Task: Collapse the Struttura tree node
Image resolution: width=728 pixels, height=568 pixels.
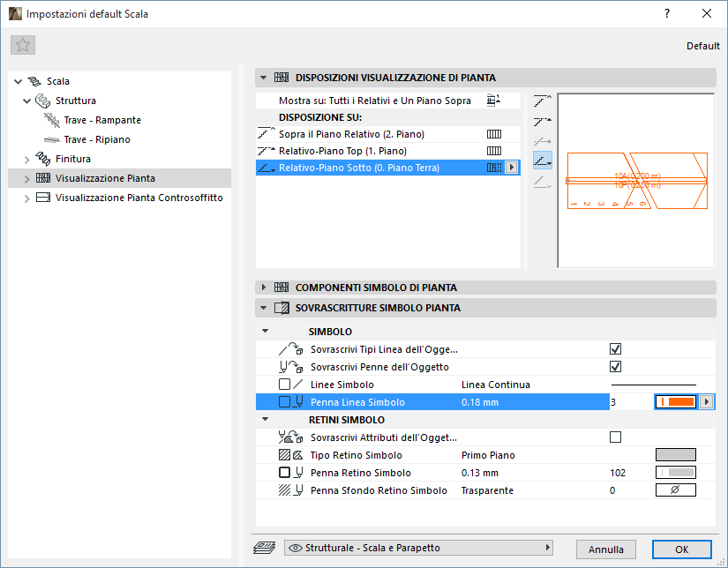Action: pos(27,101)
